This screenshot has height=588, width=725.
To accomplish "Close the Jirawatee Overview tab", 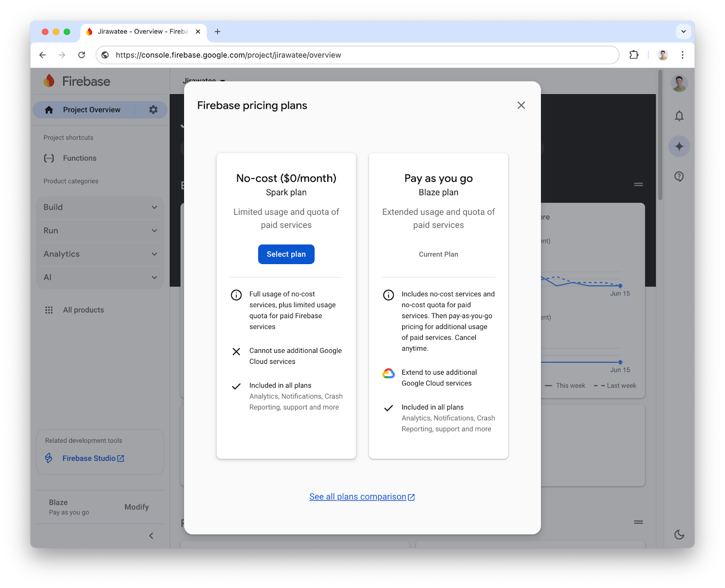I will 198,32.
